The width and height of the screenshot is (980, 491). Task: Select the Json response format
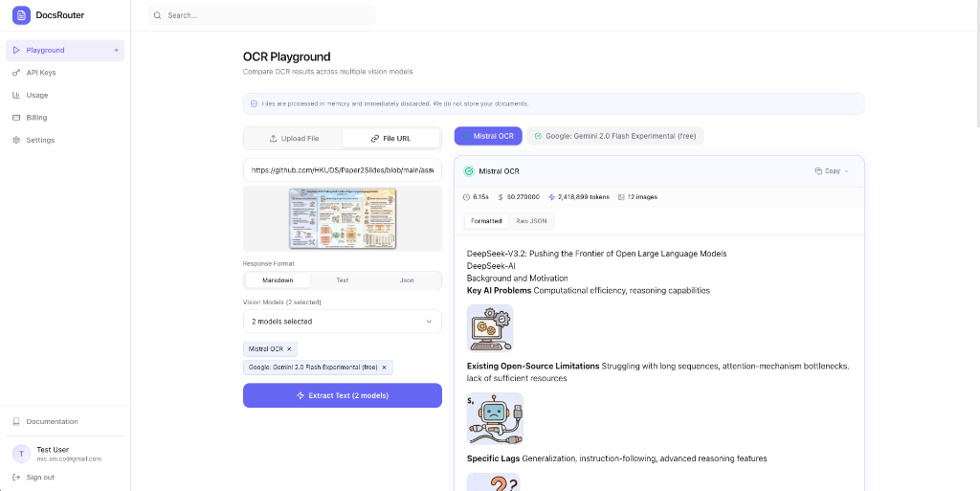coord(407,280)
